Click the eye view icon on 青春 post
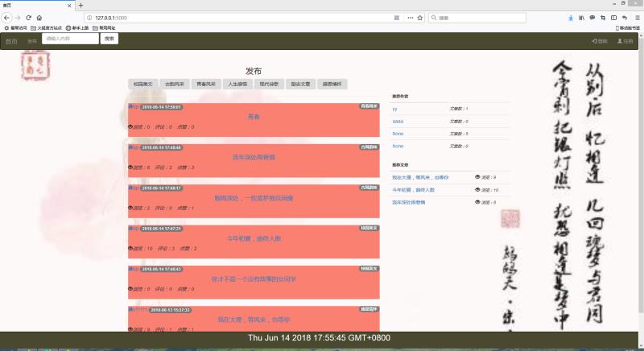644x351 pixels. [130, 127]
